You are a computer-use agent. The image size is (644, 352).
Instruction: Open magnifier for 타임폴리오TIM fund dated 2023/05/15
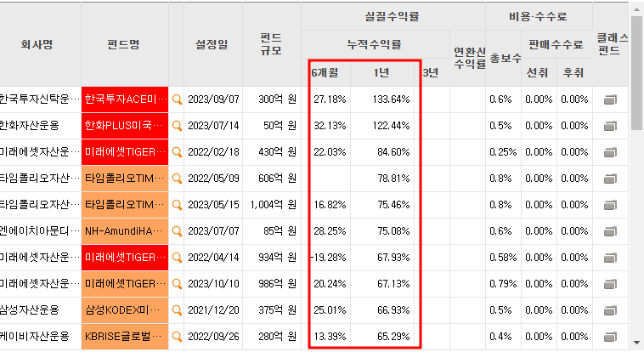click(177, 205)
